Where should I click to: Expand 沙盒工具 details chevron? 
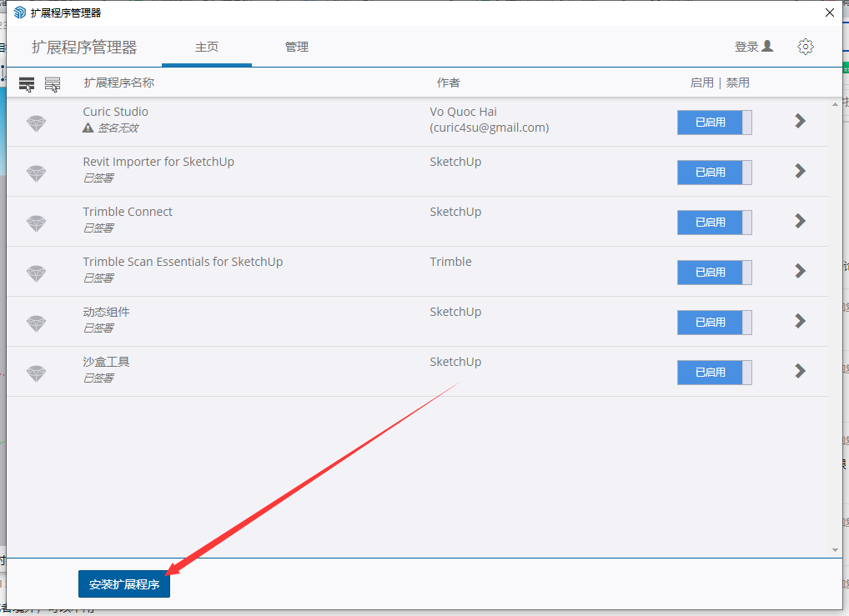[801, 371]
